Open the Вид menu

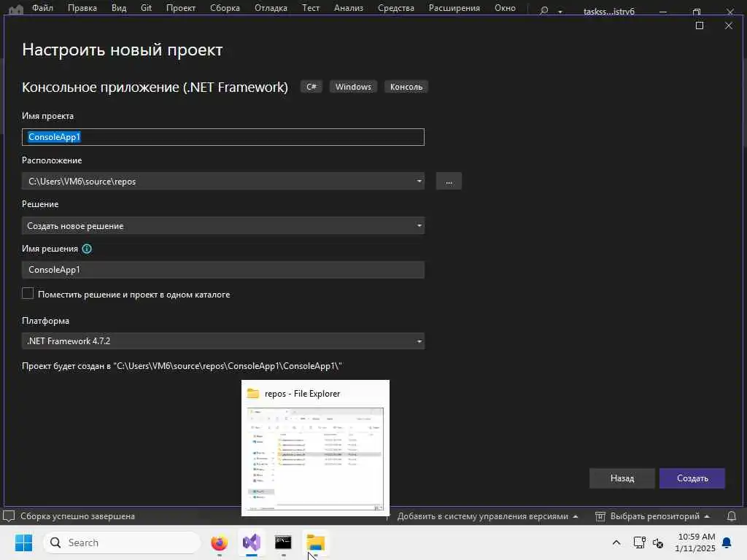click(119, 8)
